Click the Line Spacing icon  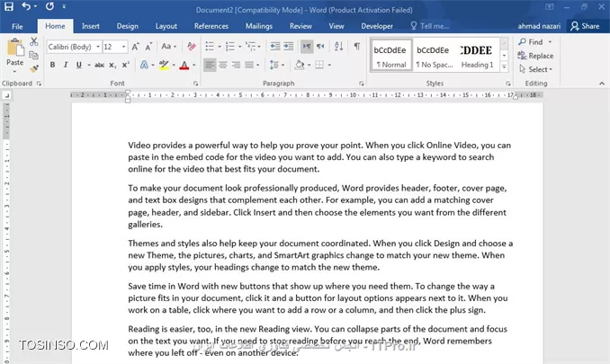click(274, 65)
